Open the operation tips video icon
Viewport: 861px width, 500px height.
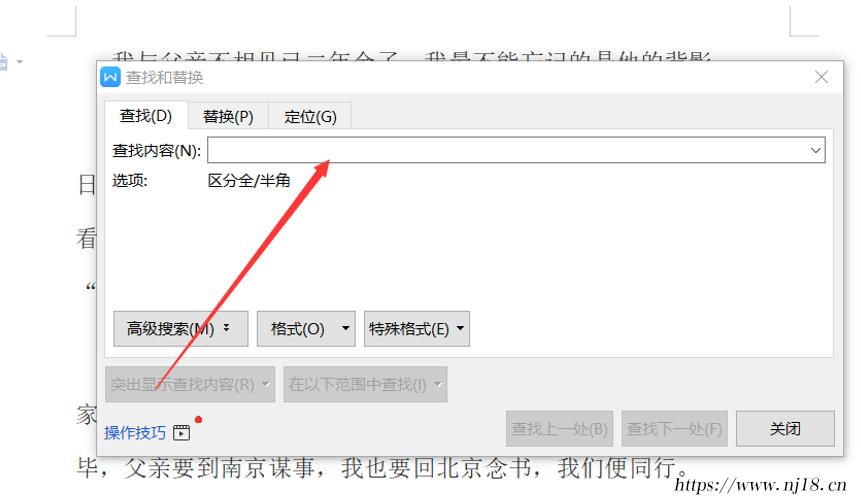click(181, 432)
